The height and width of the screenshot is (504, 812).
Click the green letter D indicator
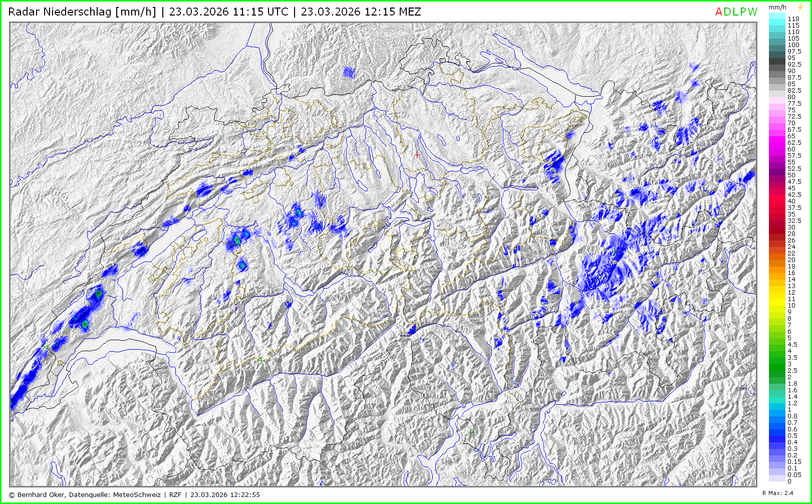(727, 12)
